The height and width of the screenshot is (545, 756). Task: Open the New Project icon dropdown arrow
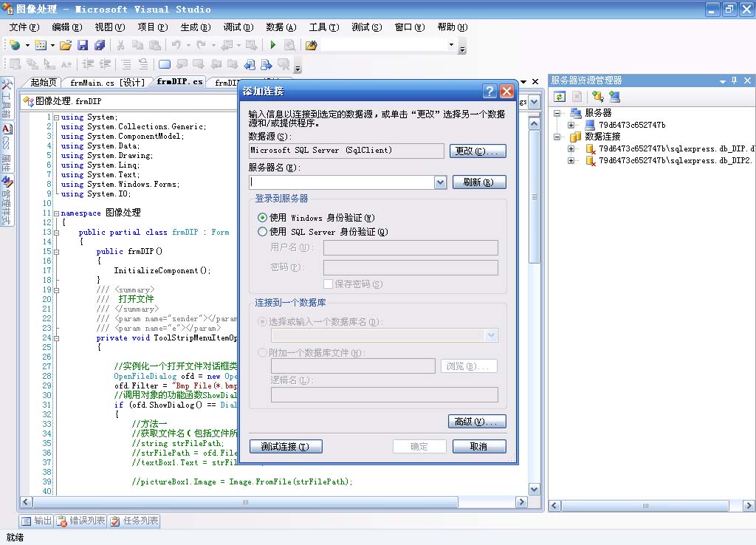tap(27, 45)
